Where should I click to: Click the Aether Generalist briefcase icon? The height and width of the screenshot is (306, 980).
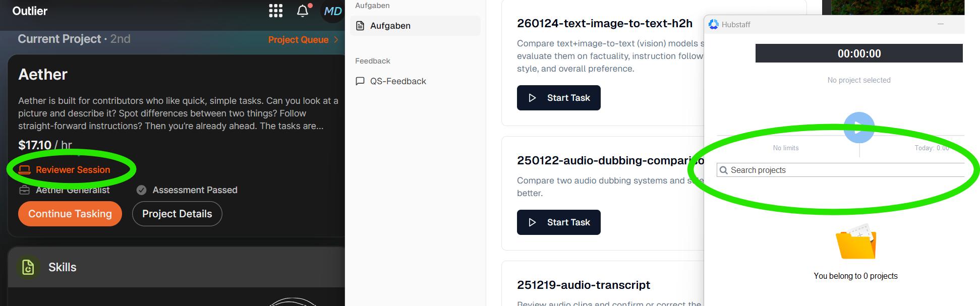pyautogui.click(x=24, y=190)
